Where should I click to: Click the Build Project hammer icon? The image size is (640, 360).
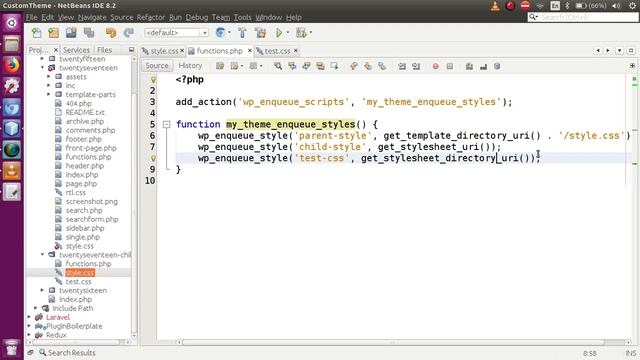click(242, 33)
